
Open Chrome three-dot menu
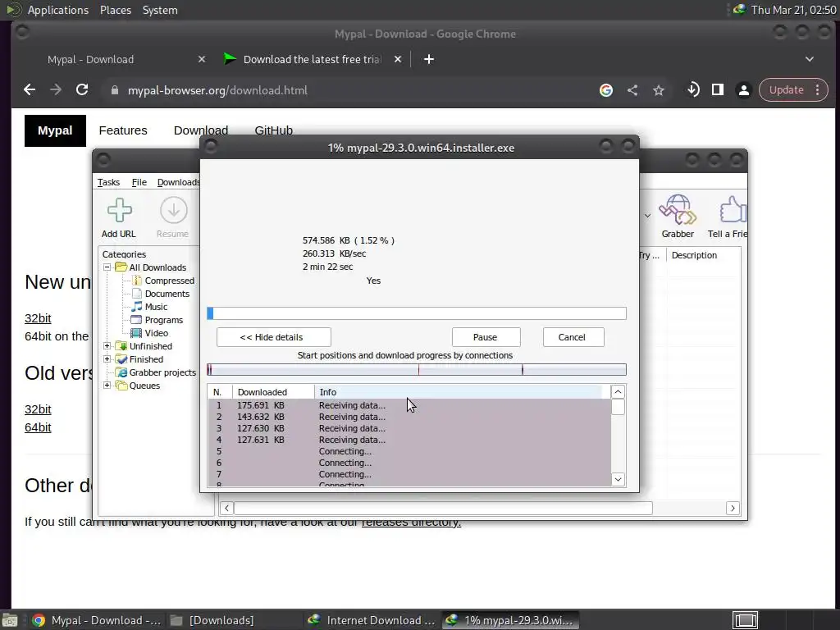[818, 90]
